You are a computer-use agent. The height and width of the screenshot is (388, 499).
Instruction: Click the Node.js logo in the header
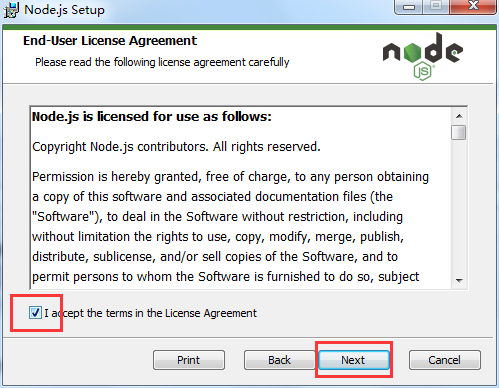(423, 56)
